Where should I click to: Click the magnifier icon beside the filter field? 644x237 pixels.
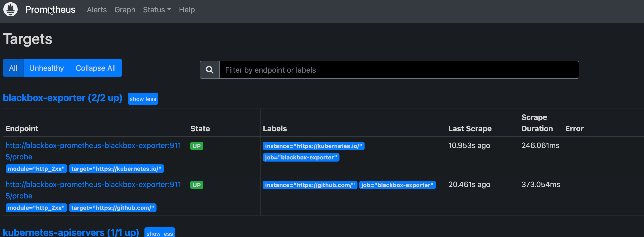pyautogui.click(x=209, y=70)
